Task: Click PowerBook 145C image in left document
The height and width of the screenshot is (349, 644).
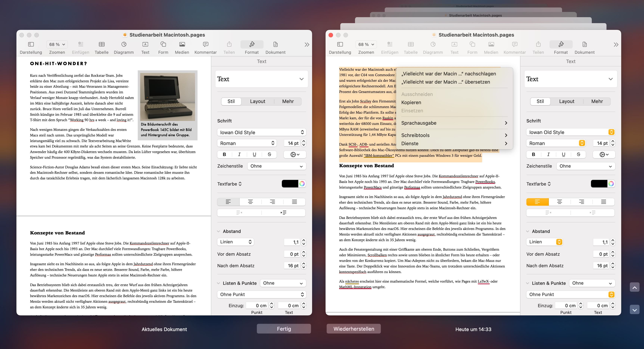Action: point(167,97)
